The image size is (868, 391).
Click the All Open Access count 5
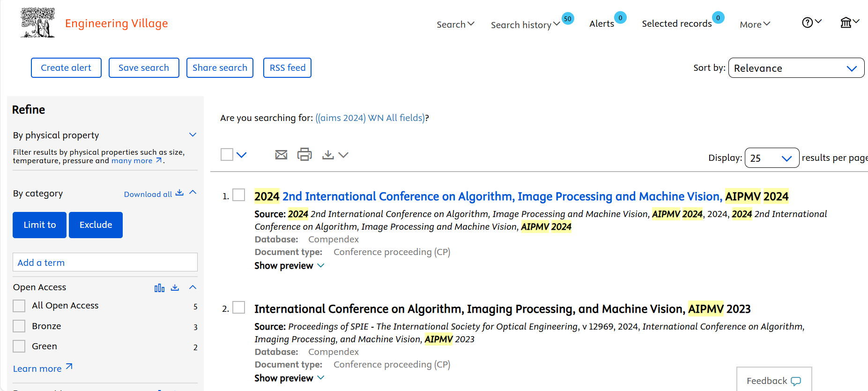click(195, 307)
